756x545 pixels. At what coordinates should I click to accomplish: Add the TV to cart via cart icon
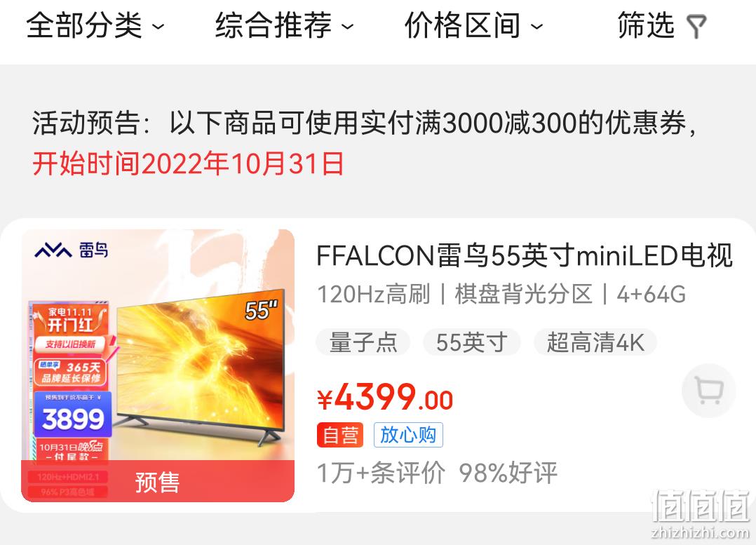click(x=709, y=390)
